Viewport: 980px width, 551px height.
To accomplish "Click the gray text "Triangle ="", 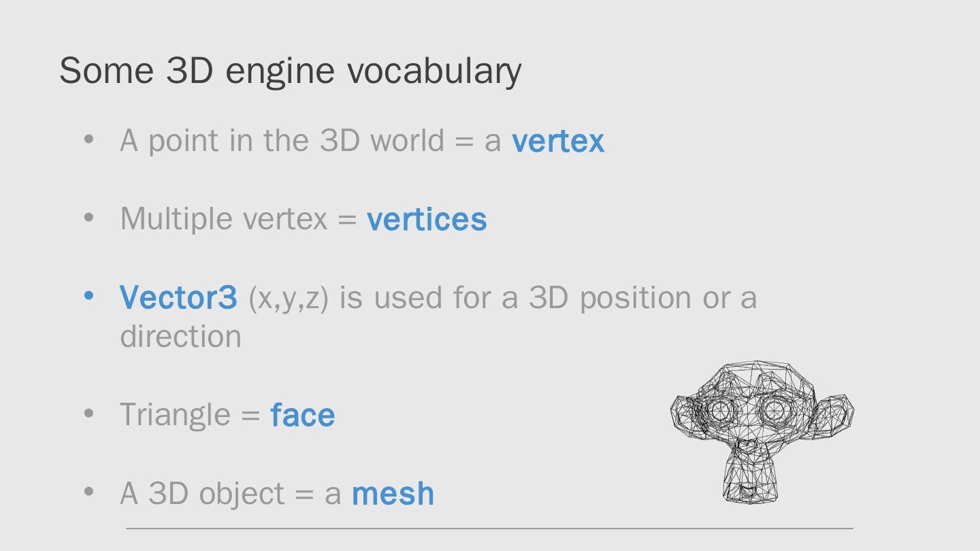I will (x=190, y=415).
